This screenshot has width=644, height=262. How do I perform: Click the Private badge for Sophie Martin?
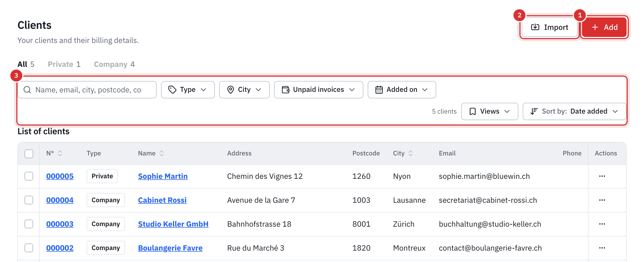click(102, 176)
